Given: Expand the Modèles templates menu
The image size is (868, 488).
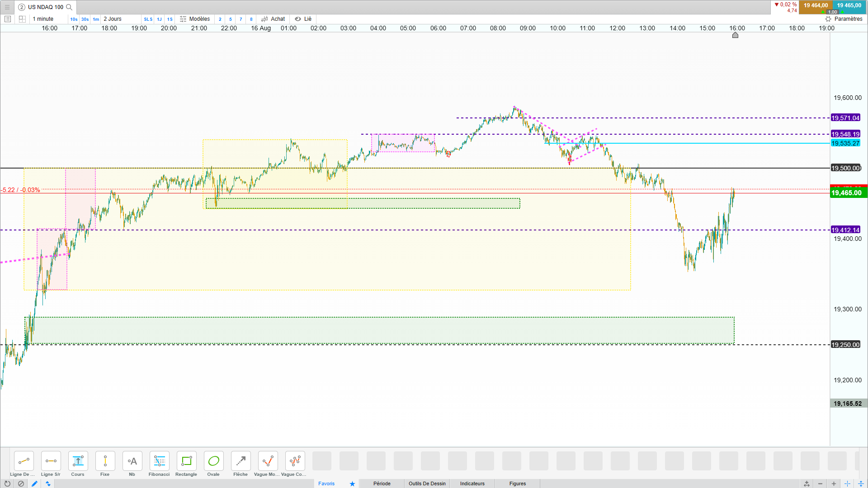Looking at the screenshot, I should click(195, 19).
